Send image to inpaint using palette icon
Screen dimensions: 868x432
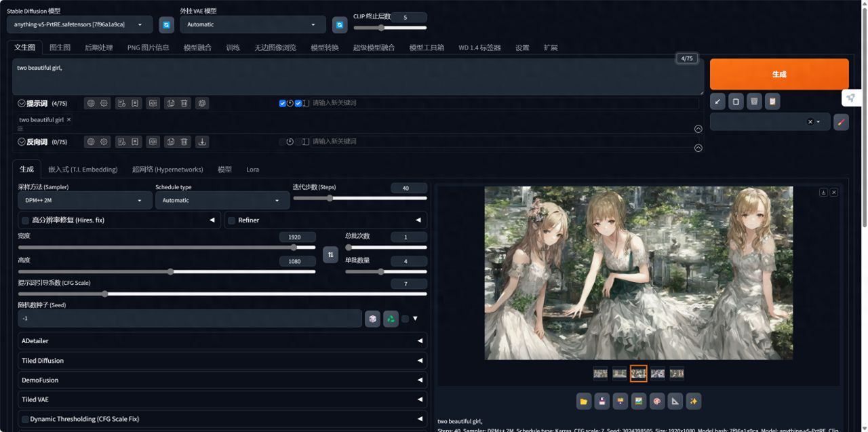(656, 401)
